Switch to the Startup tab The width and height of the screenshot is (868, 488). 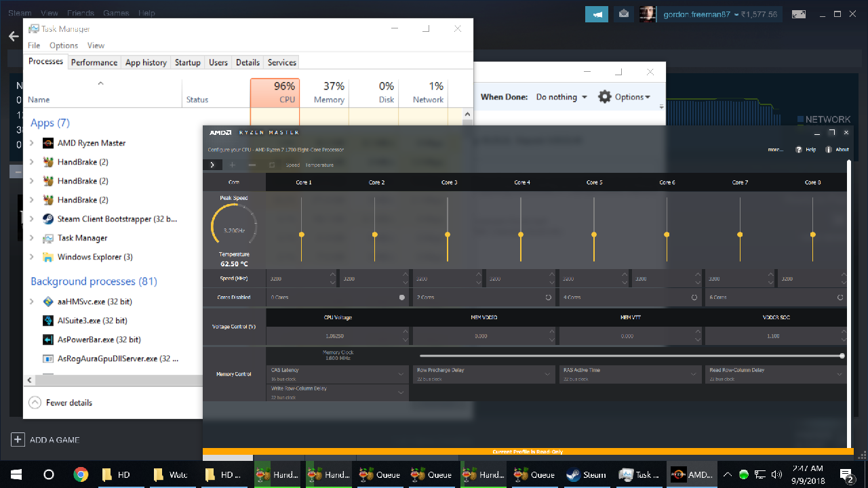point(187,62)
